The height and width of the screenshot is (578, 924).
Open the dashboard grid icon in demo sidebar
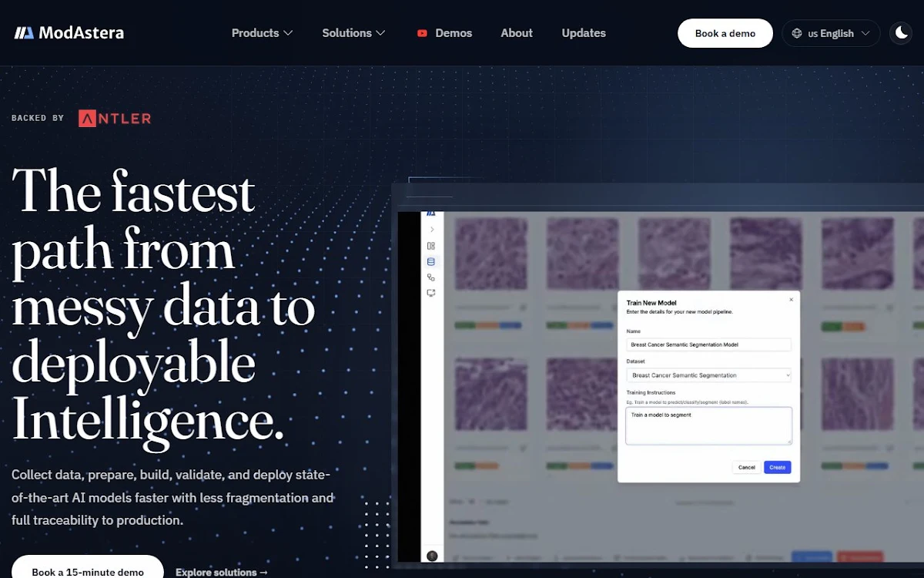pyautogui.click(x=431, y=246)
